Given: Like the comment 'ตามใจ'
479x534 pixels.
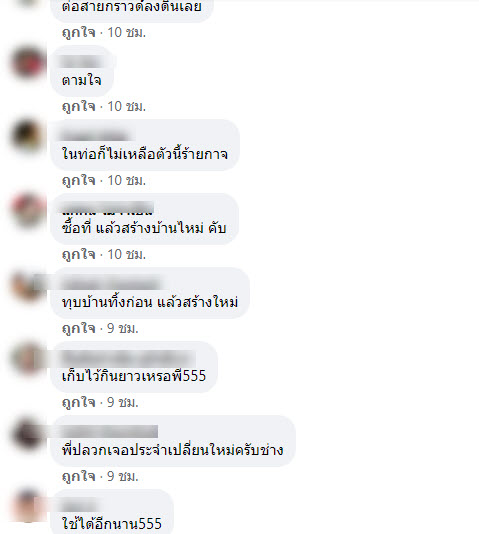Looking at the screenshot, I should pyautogui.click(x=79, y=106).
